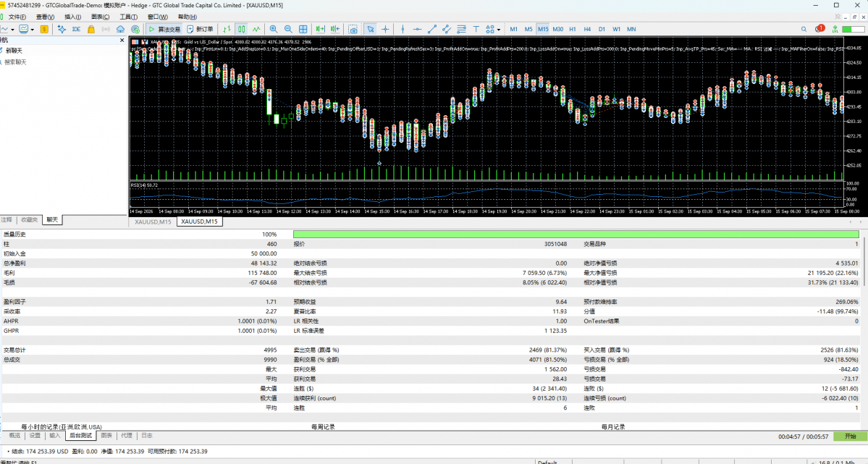This screenshot has height=464, width=868.
Task: Toggle chart auto-scroll icon
Action: pyautogui.click(x=320, y=29)
